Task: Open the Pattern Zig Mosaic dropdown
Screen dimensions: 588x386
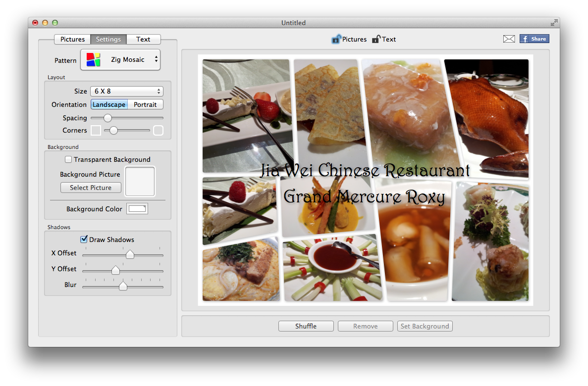Action: point(120,59)
